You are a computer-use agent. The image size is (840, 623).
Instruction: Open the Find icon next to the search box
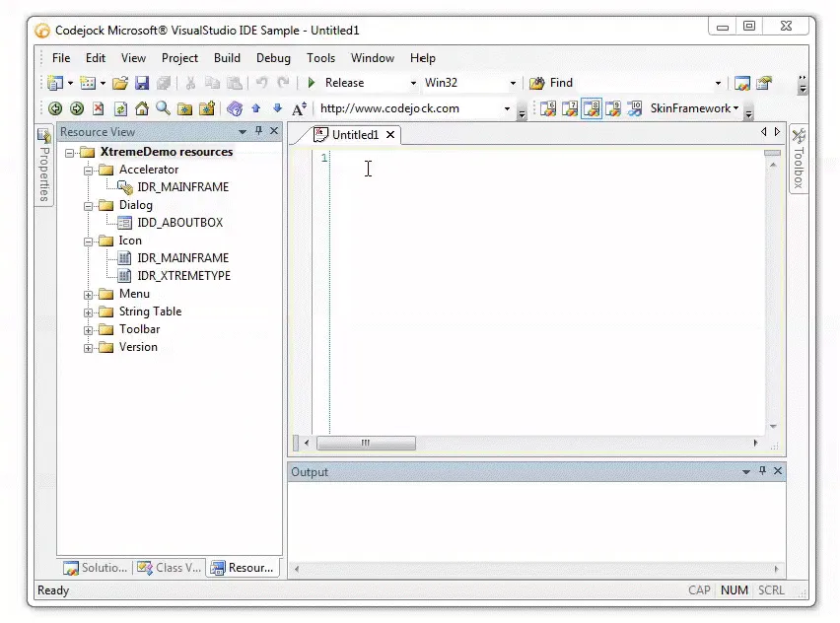[x=535, y=82]
